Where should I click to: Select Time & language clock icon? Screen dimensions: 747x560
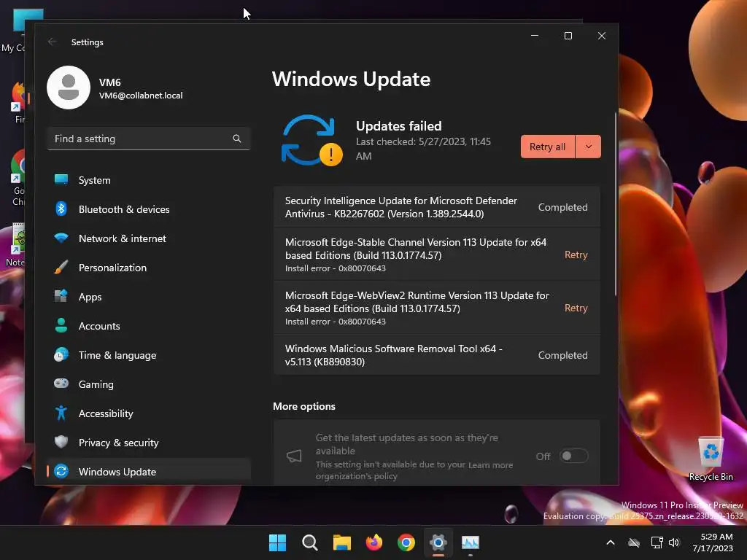61,355
